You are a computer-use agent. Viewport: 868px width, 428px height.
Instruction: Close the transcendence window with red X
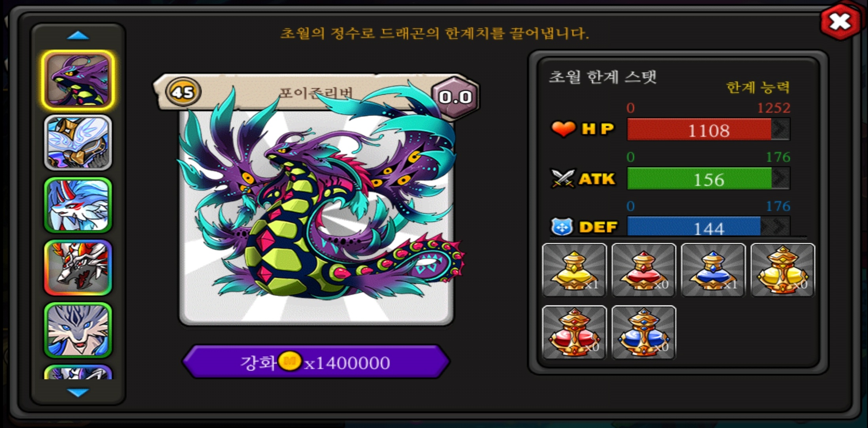pos(840,22)
